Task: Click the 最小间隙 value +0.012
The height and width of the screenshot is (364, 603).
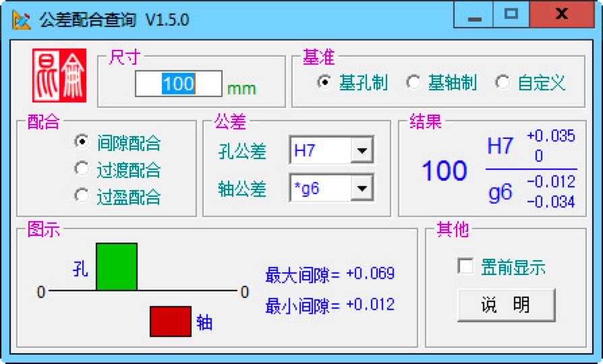Action: [370, 305]
